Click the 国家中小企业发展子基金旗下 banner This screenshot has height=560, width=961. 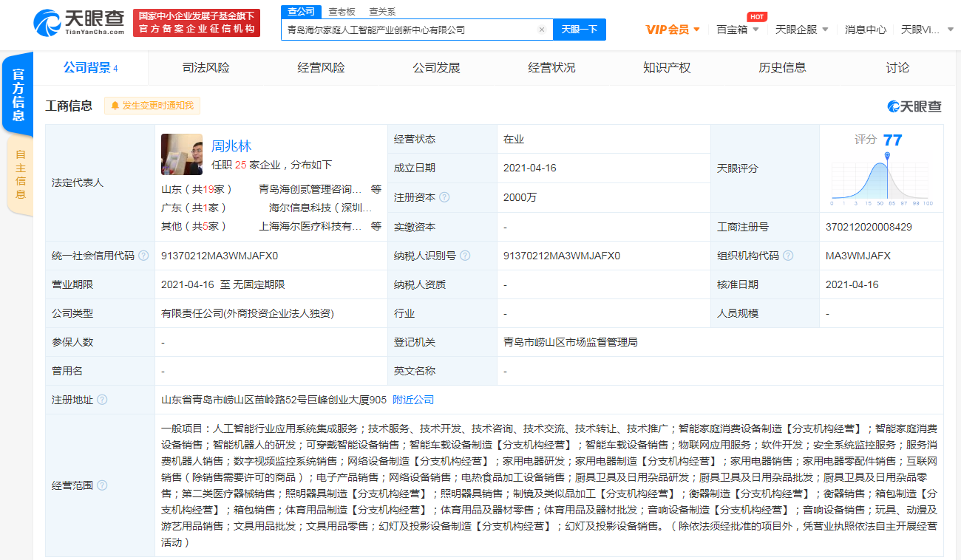[x=197, y=23]
